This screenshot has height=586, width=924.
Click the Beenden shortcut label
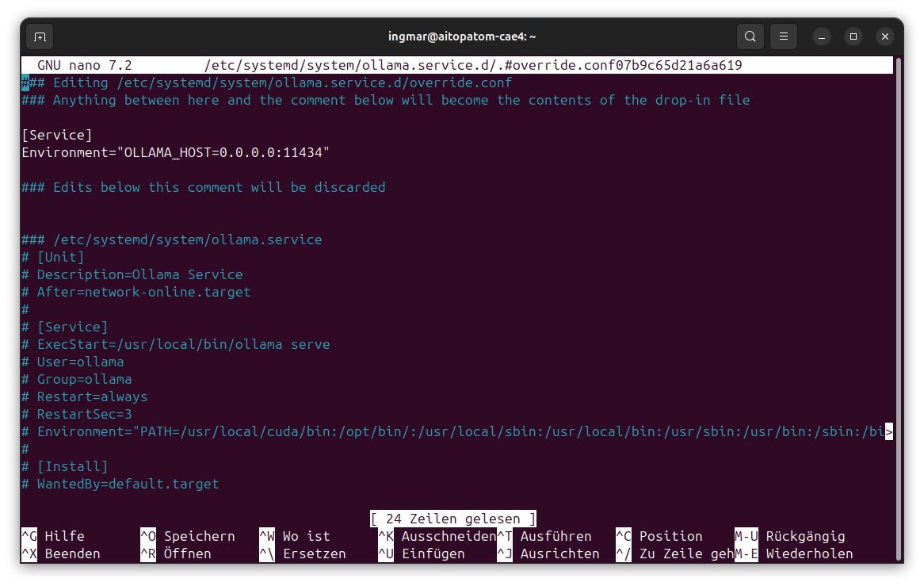72,553
